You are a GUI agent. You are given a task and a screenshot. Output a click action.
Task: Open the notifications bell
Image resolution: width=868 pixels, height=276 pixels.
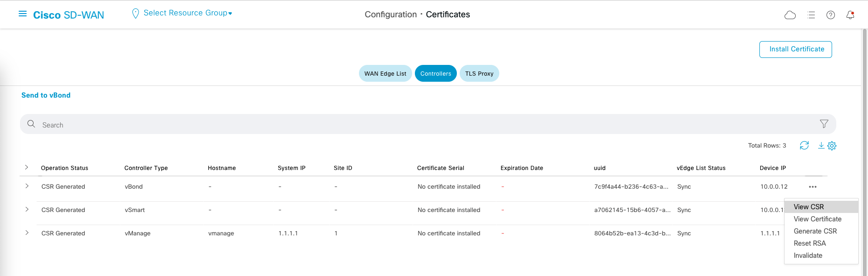(850, 15)
